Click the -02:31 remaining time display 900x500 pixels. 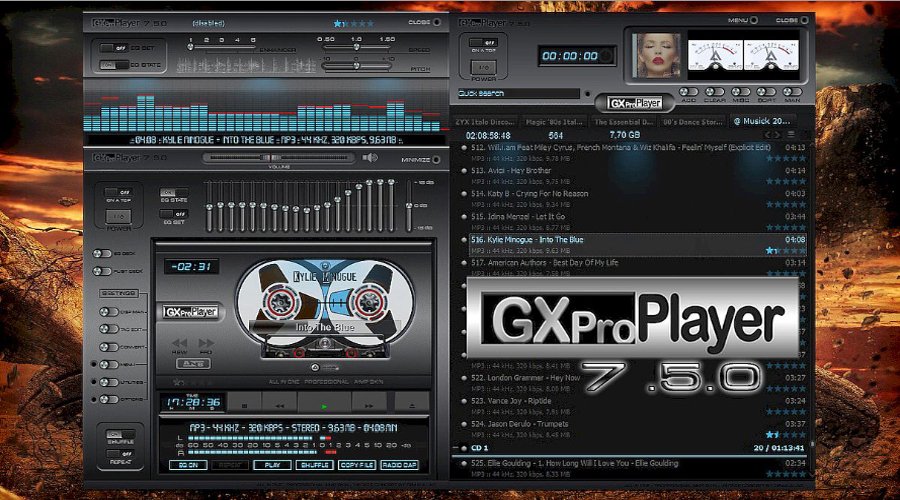point(192,266)
